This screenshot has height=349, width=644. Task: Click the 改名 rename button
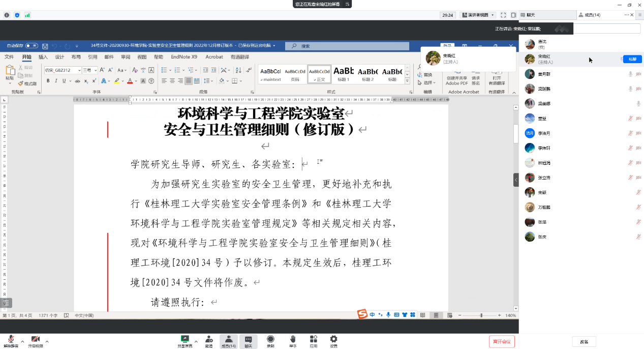coord(584,342)
